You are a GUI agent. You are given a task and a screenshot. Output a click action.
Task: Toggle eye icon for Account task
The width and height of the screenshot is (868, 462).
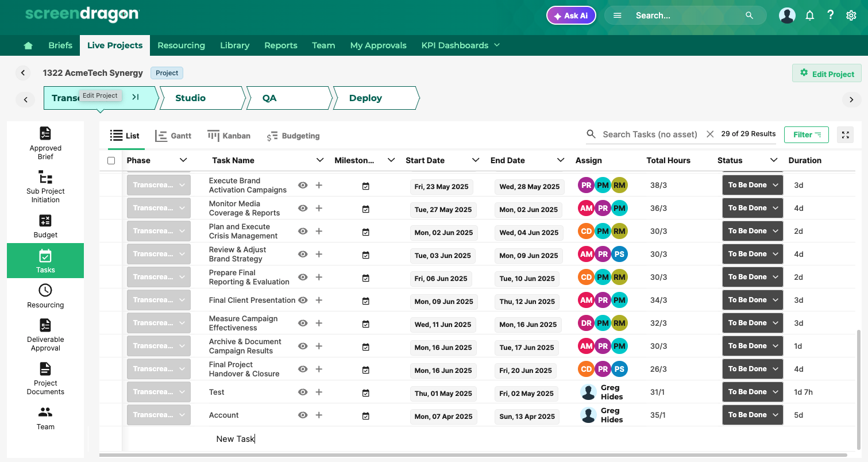(303, 415)
